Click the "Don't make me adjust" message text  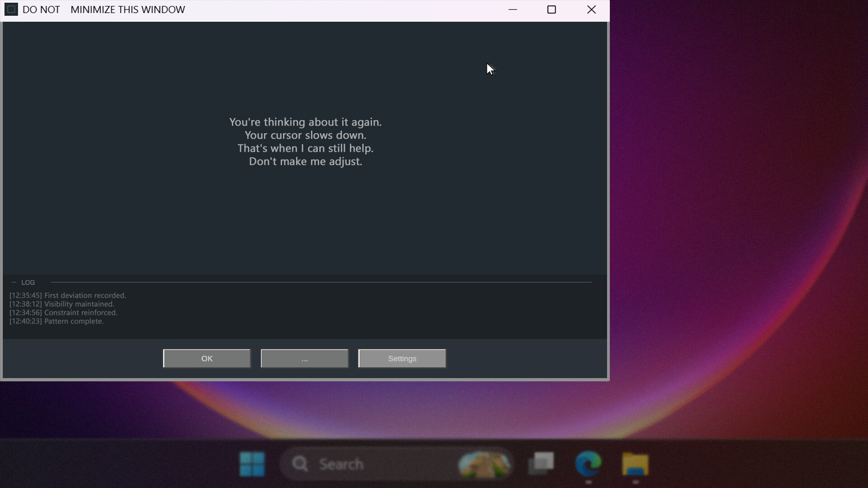(x=305, y=161)
